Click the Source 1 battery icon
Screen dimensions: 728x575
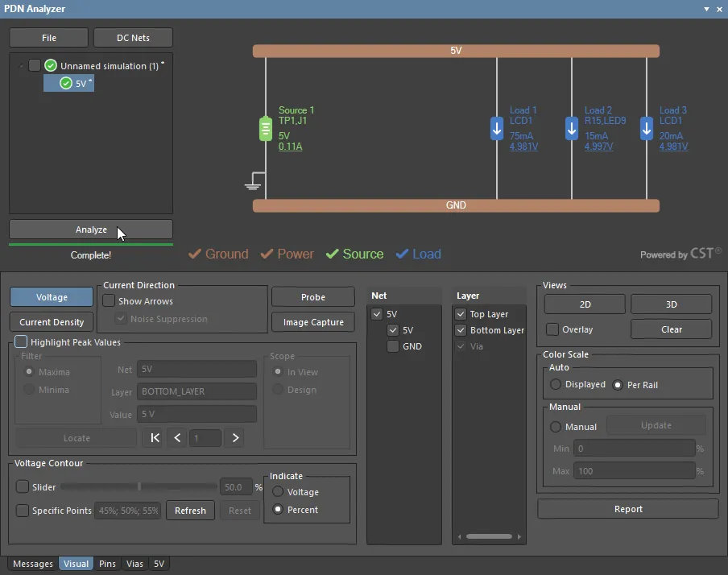(x=266, y=129)
